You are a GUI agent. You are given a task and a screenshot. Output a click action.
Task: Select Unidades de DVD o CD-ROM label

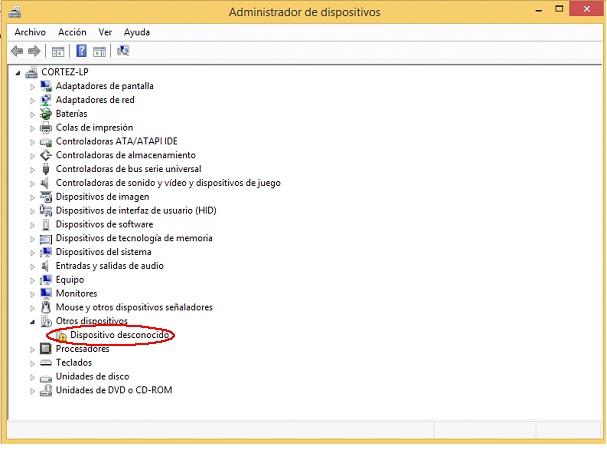(114, 390)
